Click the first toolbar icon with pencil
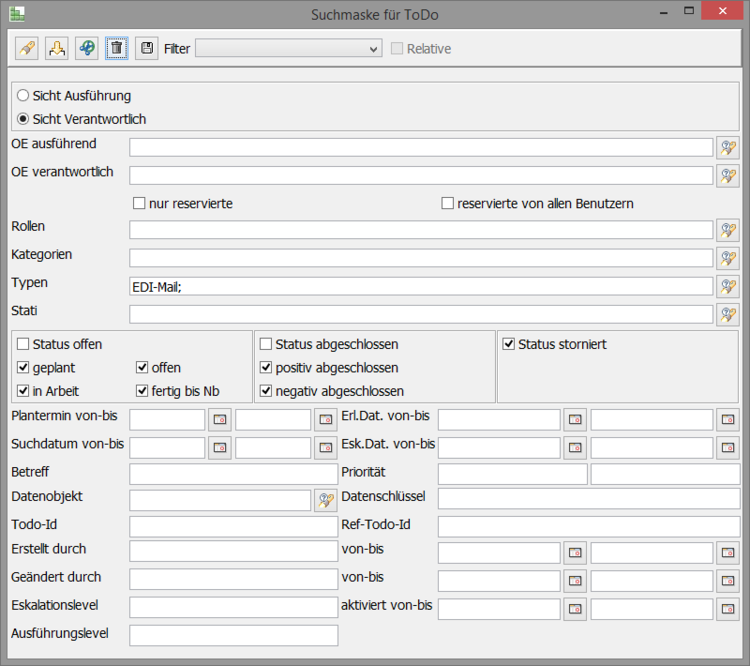 (x=27, y=49)
